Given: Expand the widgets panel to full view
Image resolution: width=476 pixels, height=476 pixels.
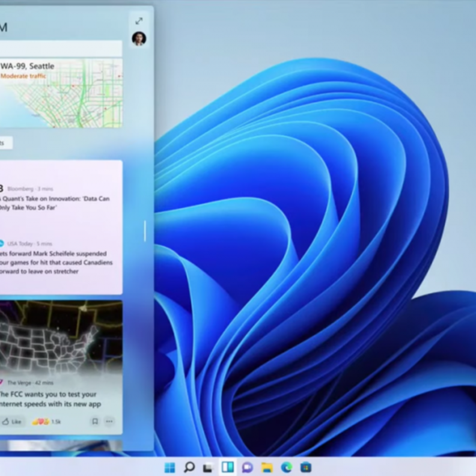Looking at the screenshot, I should tap(139, 20).
